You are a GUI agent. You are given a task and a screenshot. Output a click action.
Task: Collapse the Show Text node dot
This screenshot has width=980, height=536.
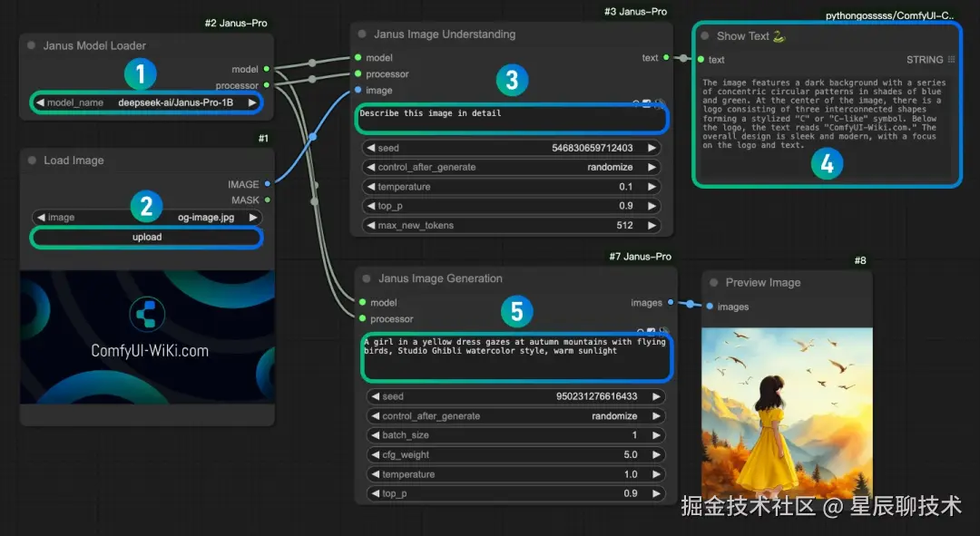pos(705,36)
